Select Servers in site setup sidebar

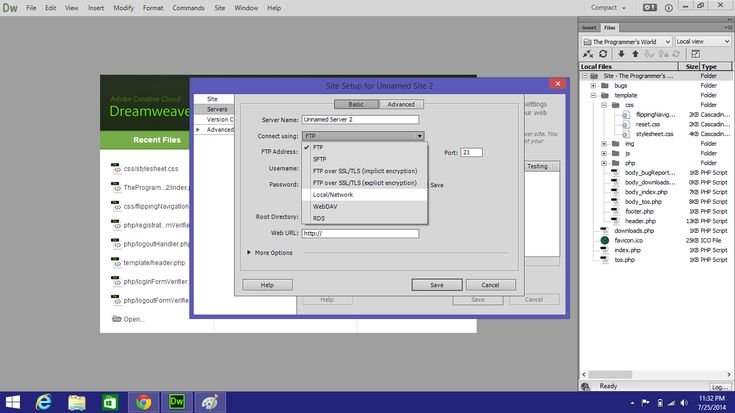click(x=214, y=109)
